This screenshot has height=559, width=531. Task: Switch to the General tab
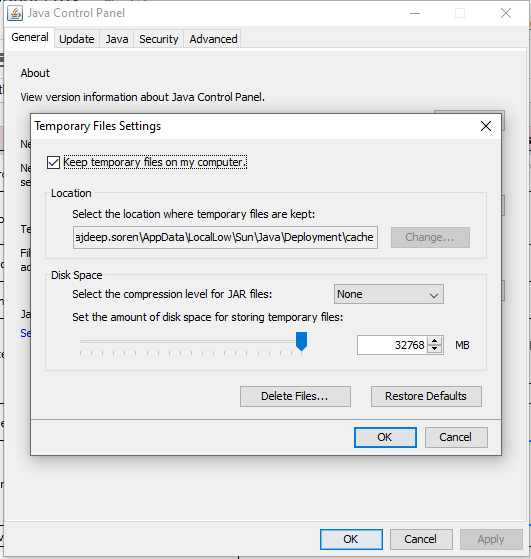30,37
